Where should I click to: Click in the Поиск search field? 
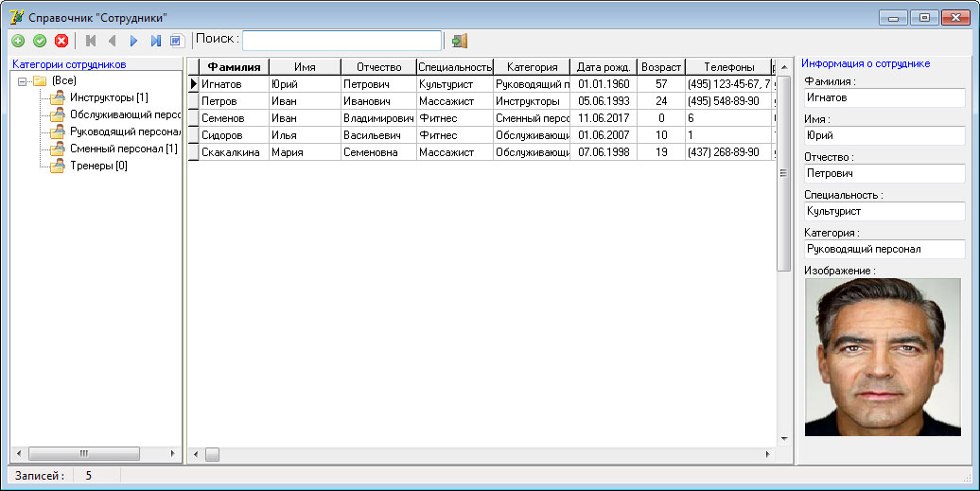pos(341,41)
